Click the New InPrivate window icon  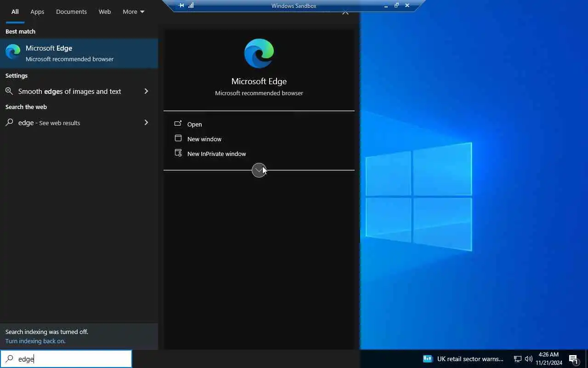178,153
